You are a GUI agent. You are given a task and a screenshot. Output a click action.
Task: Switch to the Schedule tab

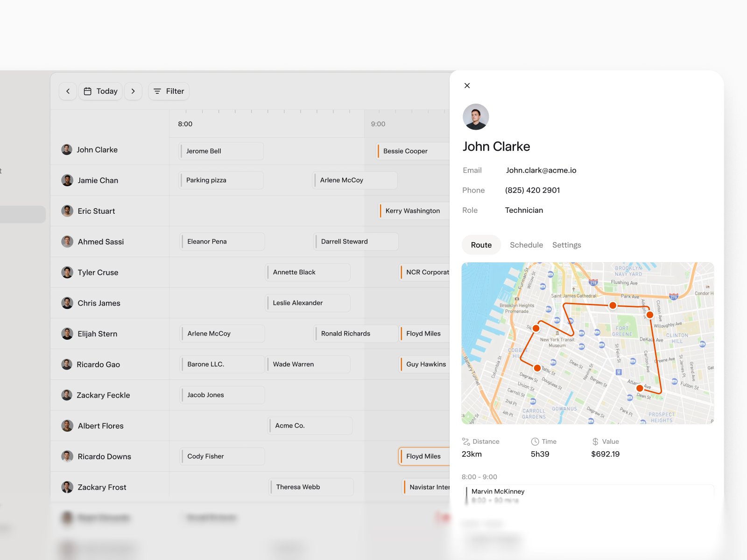[526, 245]
